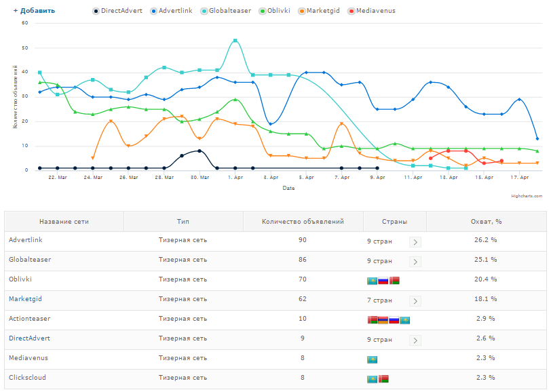Screen dimensions: 551x392
Task: Open the Highcharts.com credit link
Action: pos(527,196)
